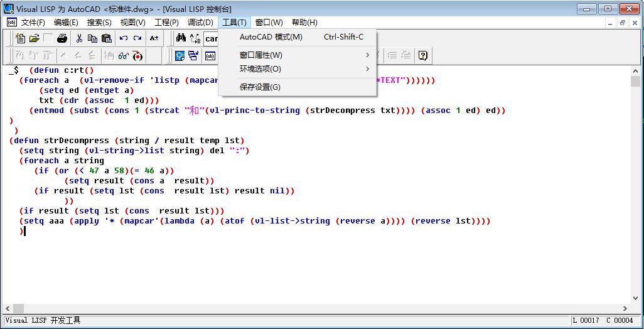Open the 文件(F) menu

point(33,23)
